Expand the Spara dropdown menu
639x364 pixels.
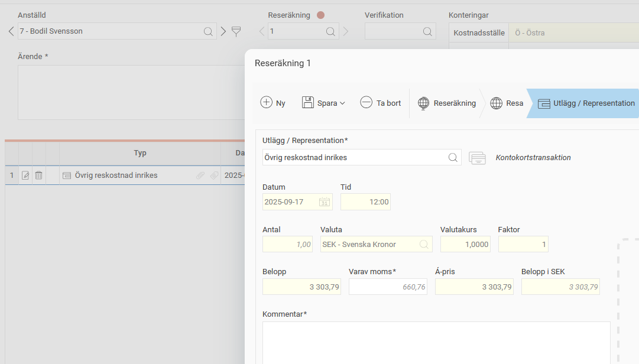[x=342, y=103]
